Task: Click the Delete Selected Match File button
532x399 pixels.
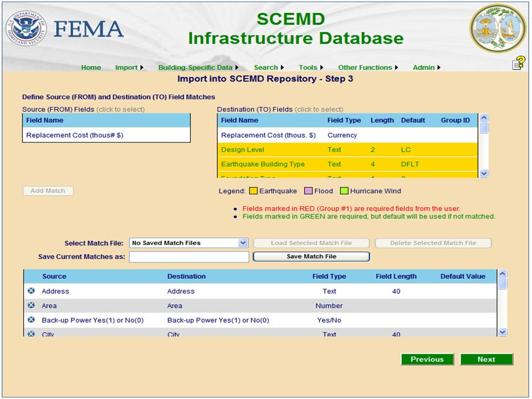Action: pos(433,243)
